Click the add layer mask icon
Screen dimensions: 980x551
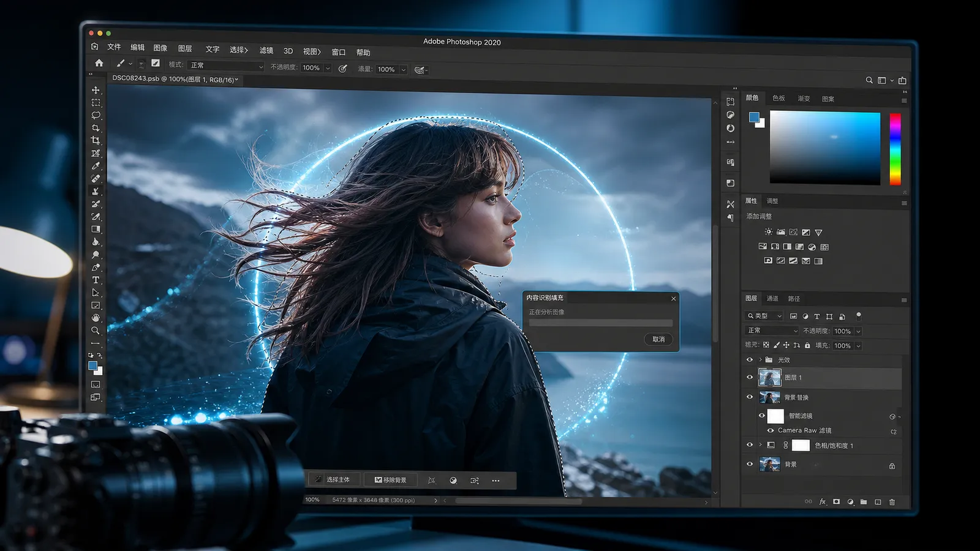coord(837,502)
